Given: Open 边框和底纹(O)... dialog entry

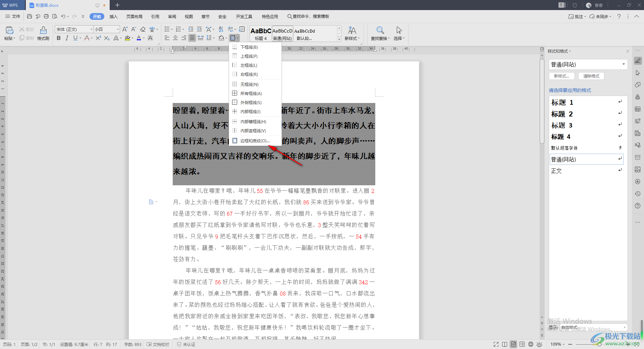Looking at the screenshot, I should (255, 141).
